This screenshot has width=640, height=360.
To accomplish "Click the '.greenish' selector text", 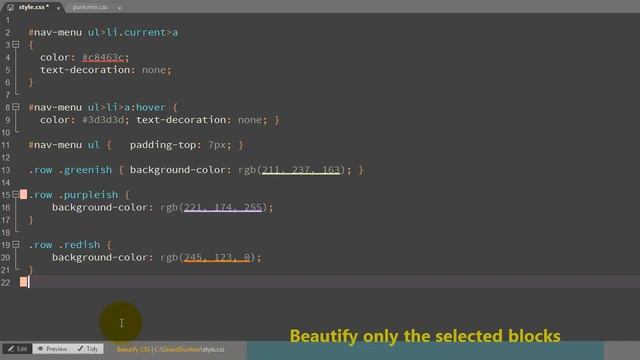I will point(85,169).
